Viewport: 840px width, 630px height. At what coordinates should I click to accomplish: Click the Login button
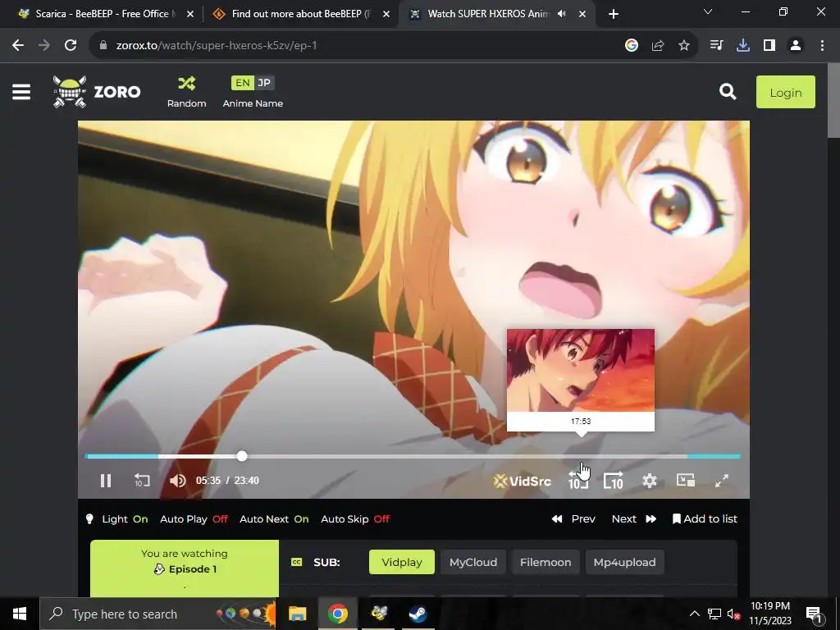[785, 92]
